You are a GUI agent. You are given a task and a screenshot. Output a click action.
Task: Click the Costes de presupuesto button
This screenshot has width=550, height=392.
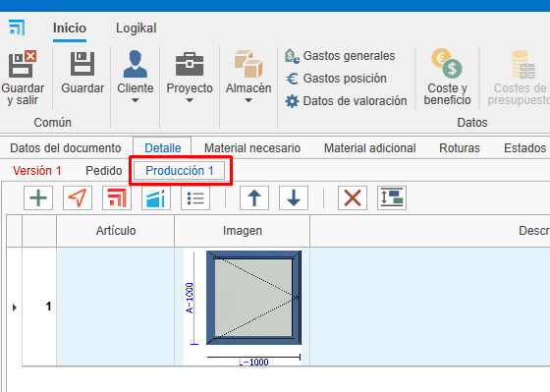coord(520,78)
